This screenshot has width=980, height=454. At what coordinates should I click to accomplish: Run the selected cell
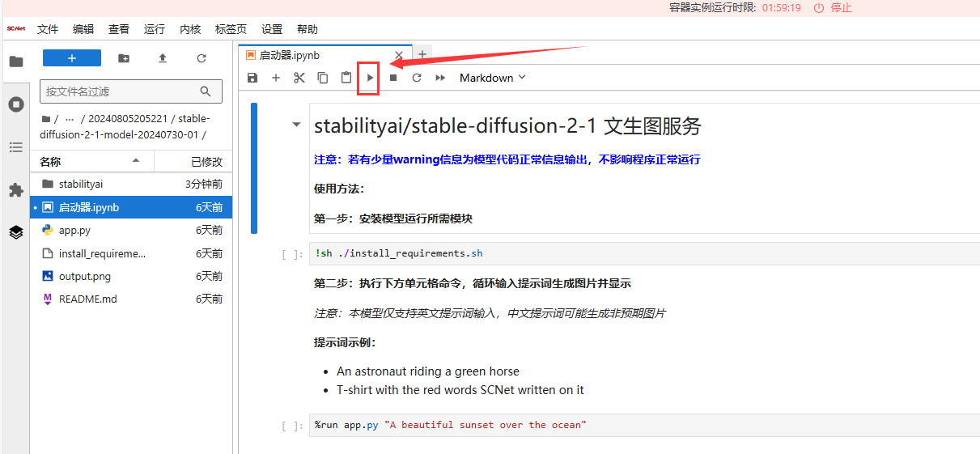point(370,78)
